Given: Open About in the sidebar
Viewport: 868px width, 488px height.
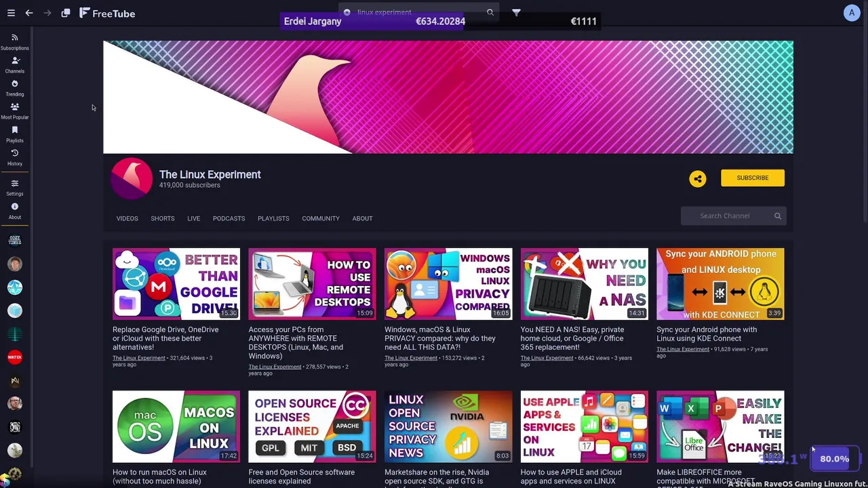Looking at the screenshot, I should pos(14,211).
